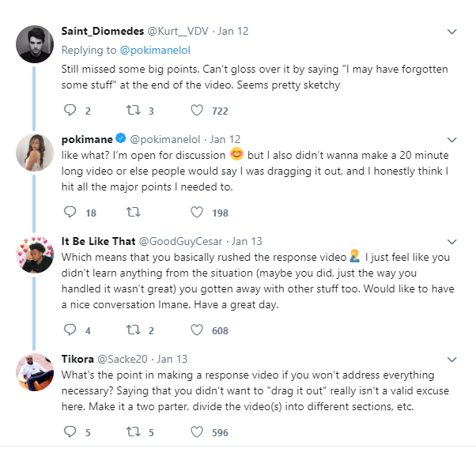The height and width of the screenshot is (456, 476).
Task: Expand the options chevron on pokimane's tweet
Action: coord(452,139)
